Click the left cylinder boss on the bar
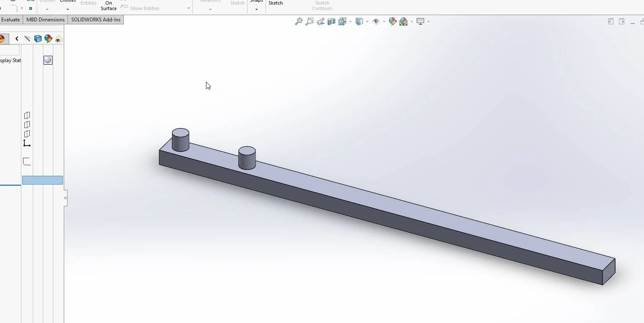Viewport: 644px width, 323px height. (x=180, y=140)
